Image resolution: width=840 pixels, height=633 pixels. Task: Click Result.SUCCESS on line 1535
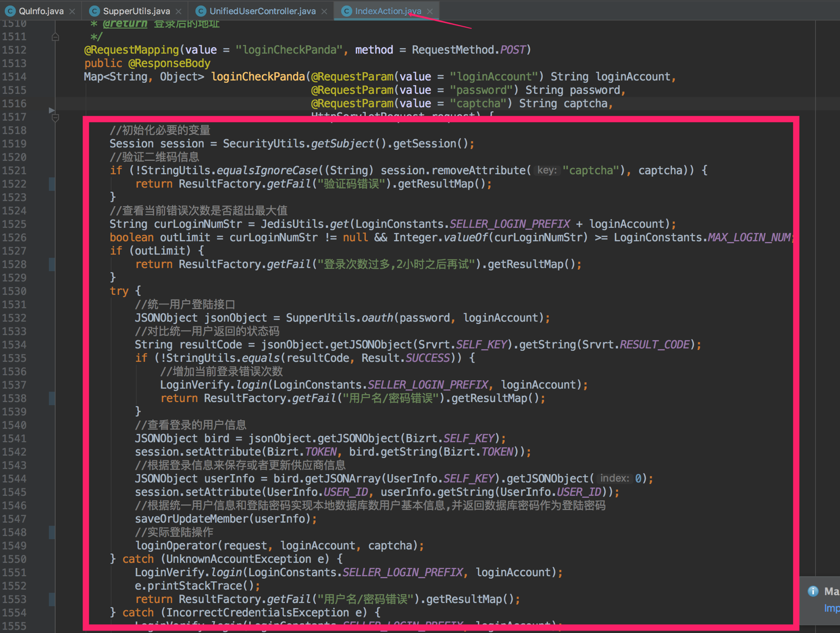point(406,359)
